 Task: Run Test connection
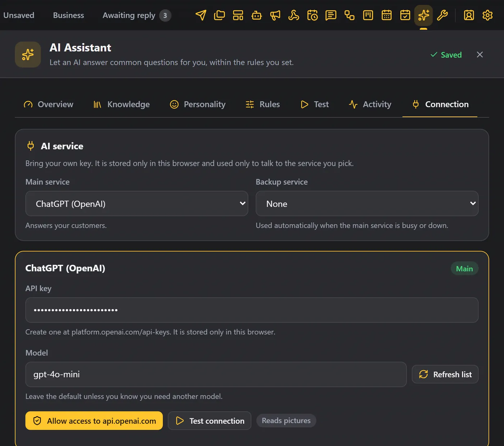tap(210, 421)
